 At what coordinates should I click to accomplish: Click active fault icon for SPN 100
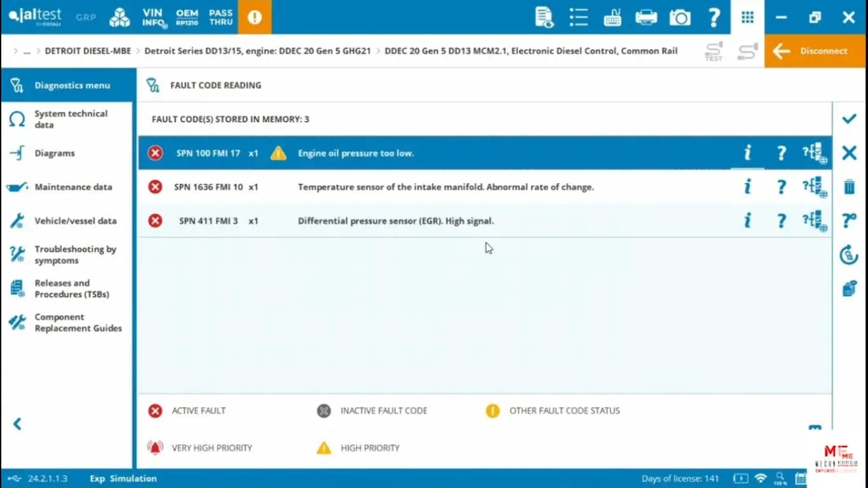[x=155, y=153]
